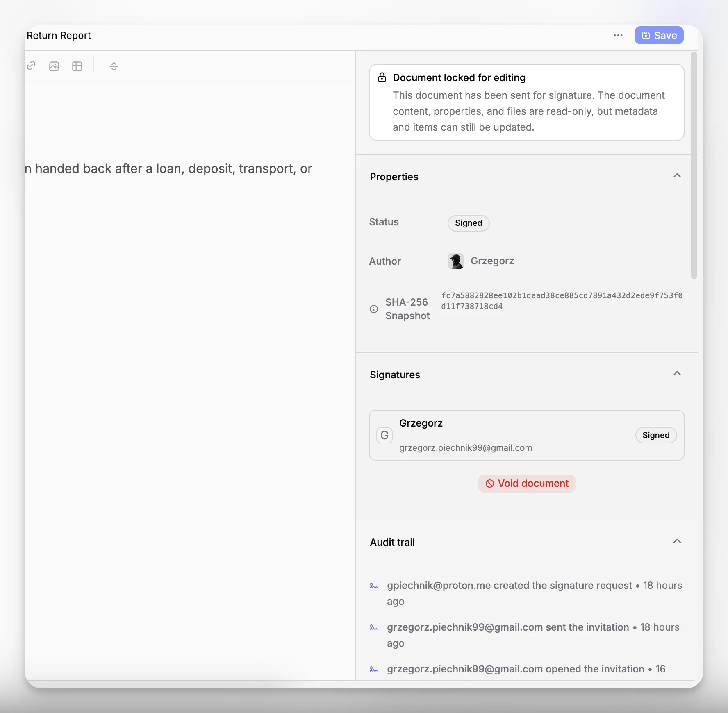Collapse the Properties section

click(x=677, y=176)
